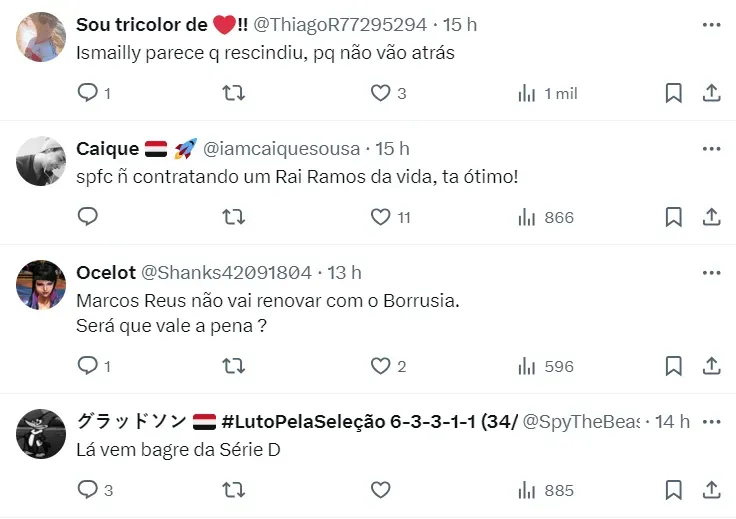Like Ocelot's tweet about Marcos Reus
736x519 pixels.
point(380,366)
